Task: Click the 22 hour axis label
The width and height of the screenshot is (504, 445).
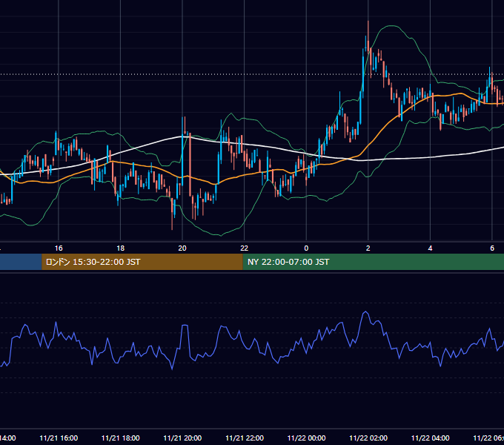Action: point(245,248)
